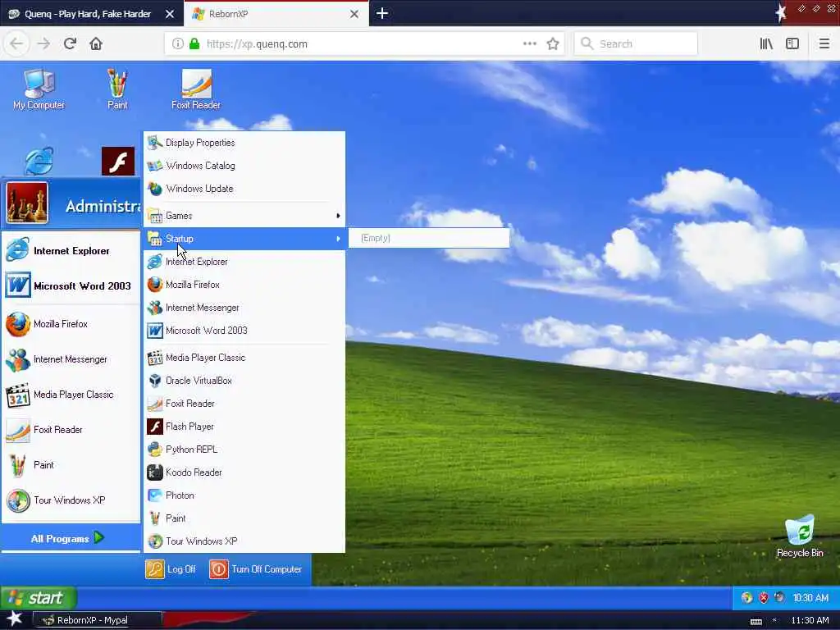Click the browser Search field
Image resolution: width=840 pixels, height=630 pixels.
tap(636, 44)
